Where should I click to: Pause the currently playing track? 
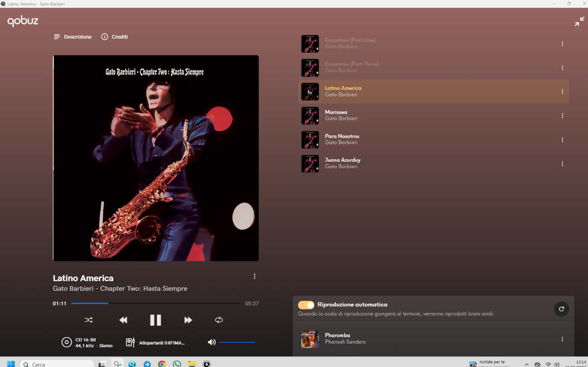point(155,320)
